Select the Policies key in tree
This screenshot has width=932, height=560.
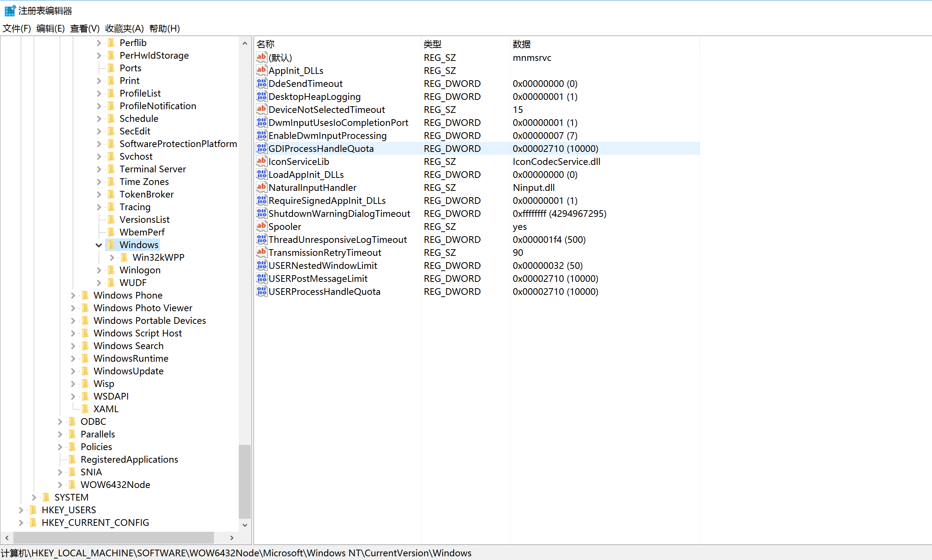point(96,447)
